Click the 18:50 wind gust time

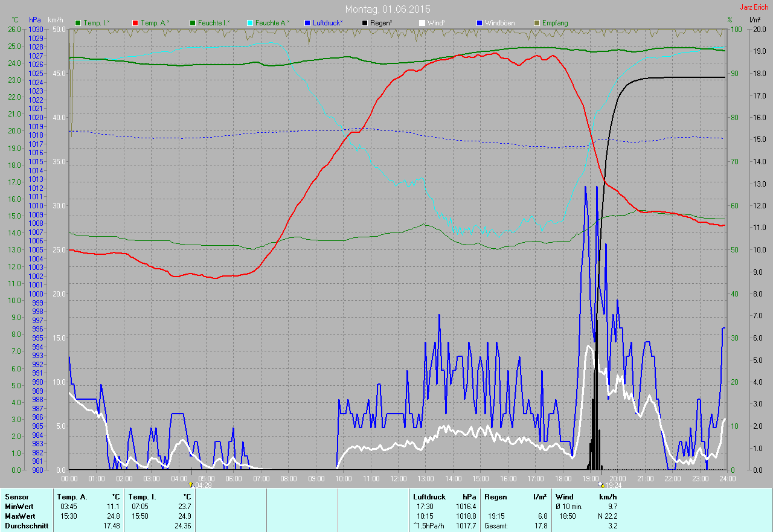click(x=567, y=516)
